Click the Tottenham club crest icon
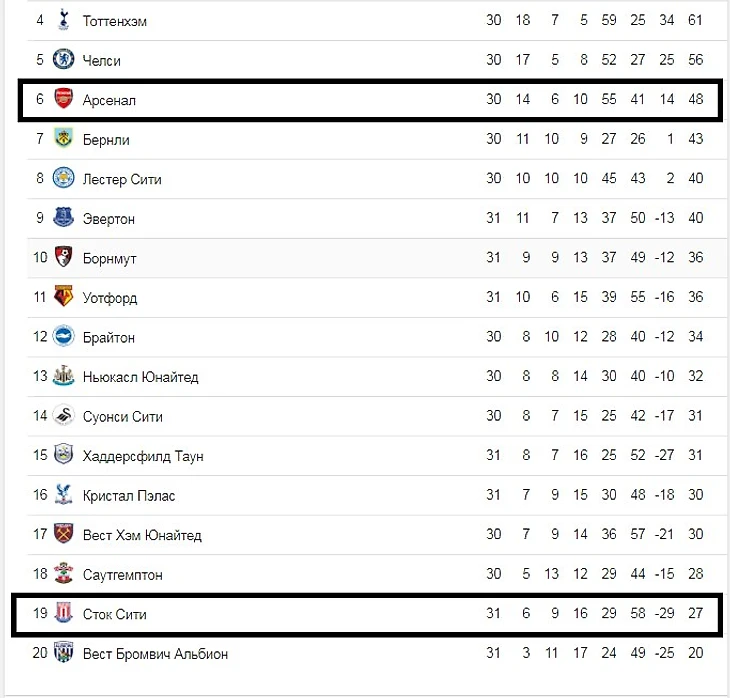730x698 pixels. (63, 19)
